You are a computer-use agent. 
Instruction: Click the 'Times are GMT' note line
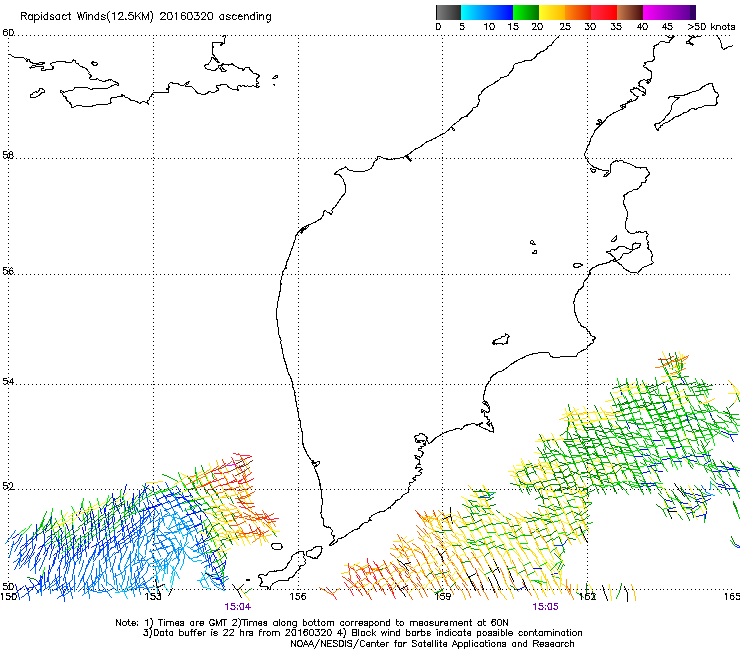(x=312, y=623)
